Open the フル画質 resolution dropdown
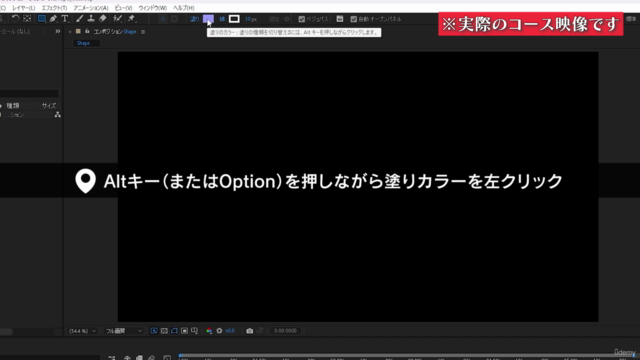 (x=124, y=331)
